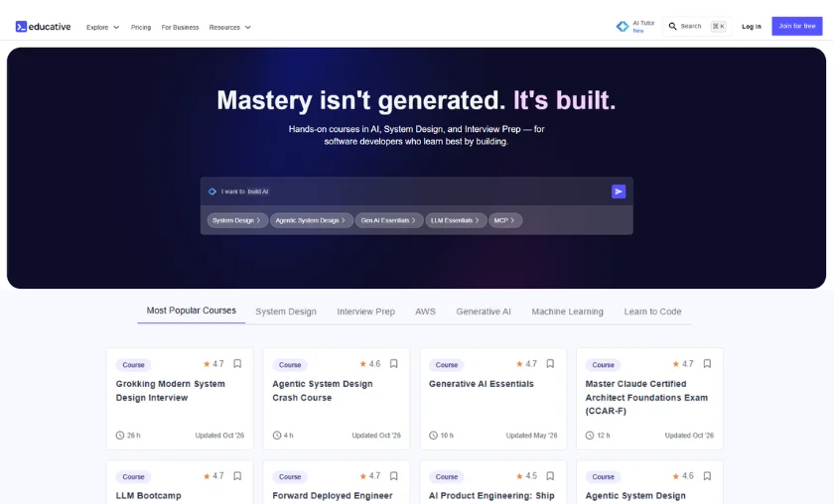Switch to the System Design tab
The width and height of the screenshot is (834, 504).
coord(286,312)
